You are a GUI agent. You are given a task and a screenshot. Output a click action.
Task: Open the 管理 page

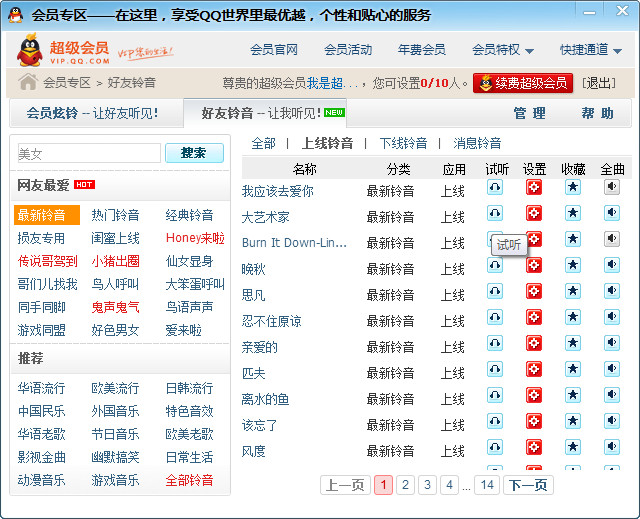(529, 113)
